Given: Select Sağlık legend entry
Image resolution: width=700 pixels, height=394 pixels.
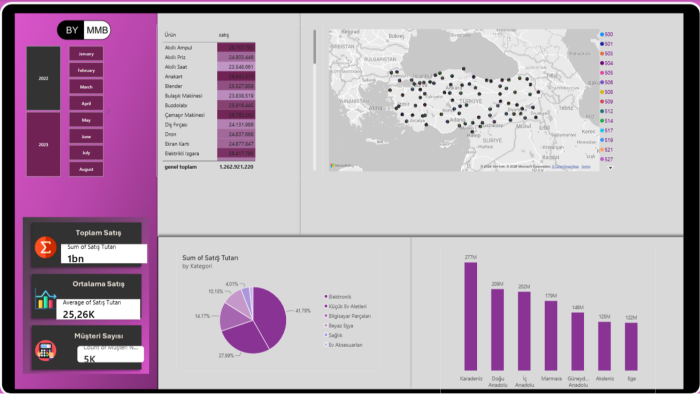Looking at the screenshot, I should point(333,335).
